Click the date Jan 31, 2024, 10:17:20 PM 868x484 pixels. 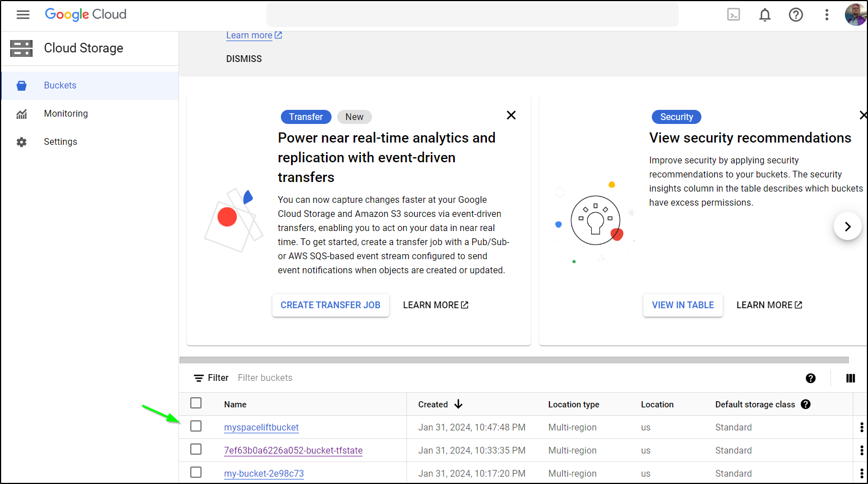tap(472, 474)
